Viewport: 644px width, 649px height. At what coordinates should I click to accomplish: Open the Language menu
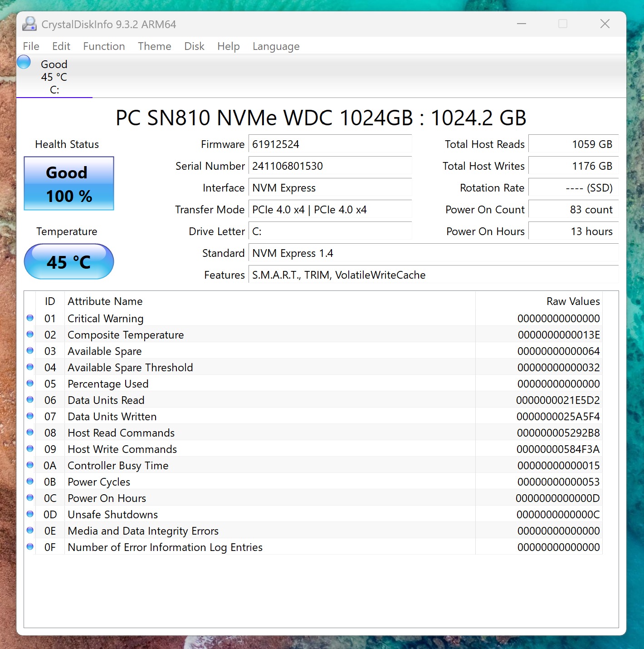click(x=276, y=46)
